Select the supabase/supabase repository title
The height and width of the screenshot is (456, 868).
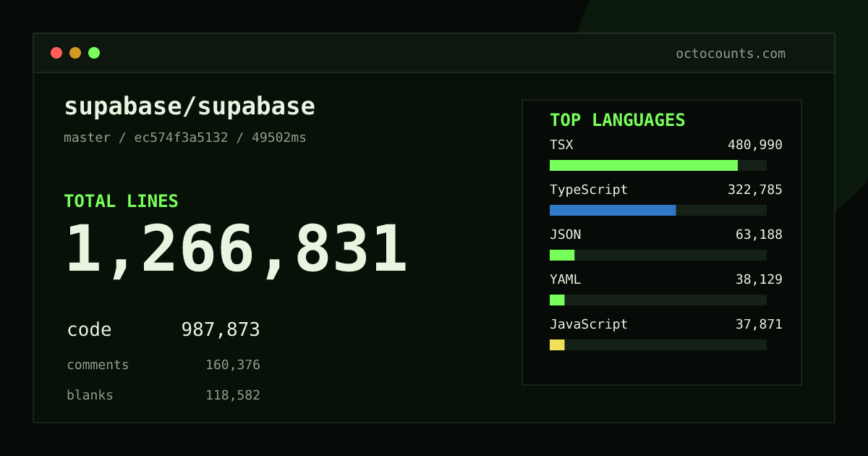pyautogui.click(x=190, y=106)
